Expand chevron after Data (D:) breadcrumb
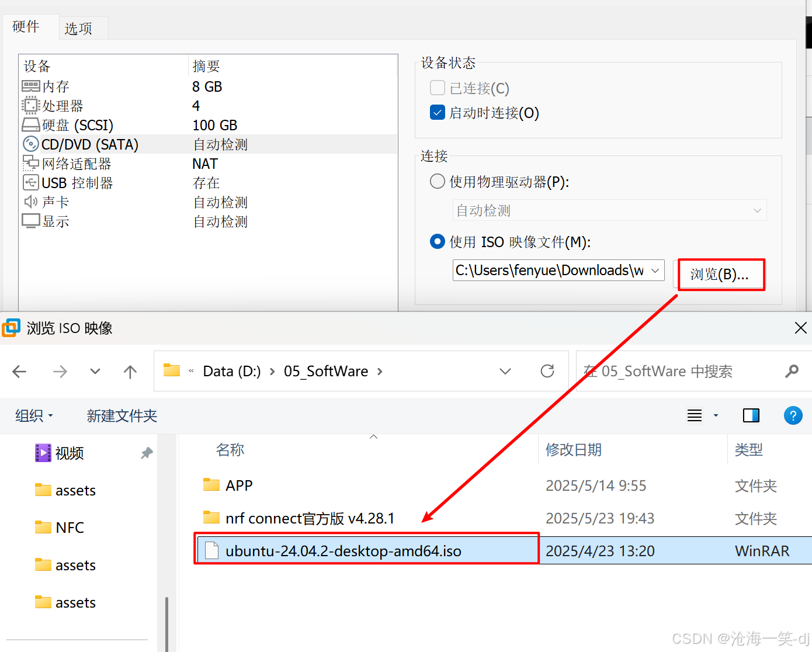Viewport: 812px width, 652px height. pos(272,372)
